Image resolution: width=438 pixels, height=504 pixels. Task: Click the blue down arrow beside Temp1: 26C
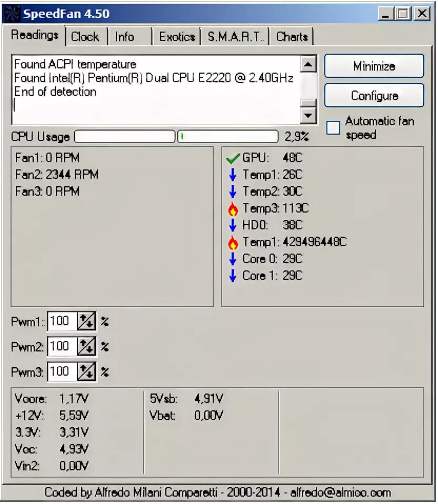pos(233,175)
